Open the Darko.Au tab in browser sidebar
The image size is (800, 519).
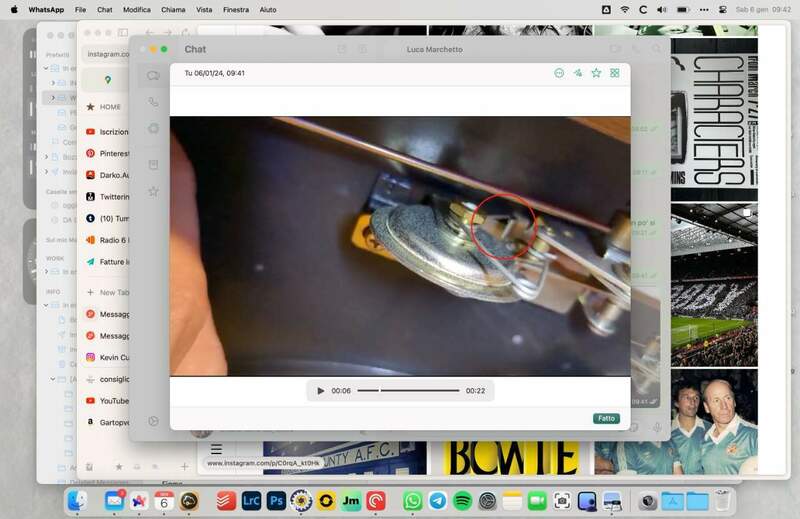point(107,175)
